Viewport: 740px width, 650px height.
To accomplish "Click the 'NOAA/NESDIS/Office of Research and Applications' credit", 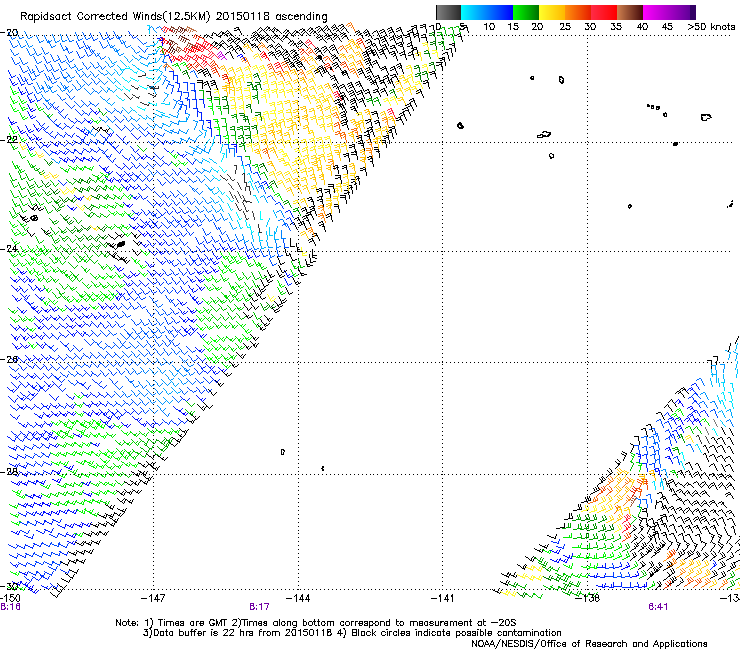I will pos(589,644).
